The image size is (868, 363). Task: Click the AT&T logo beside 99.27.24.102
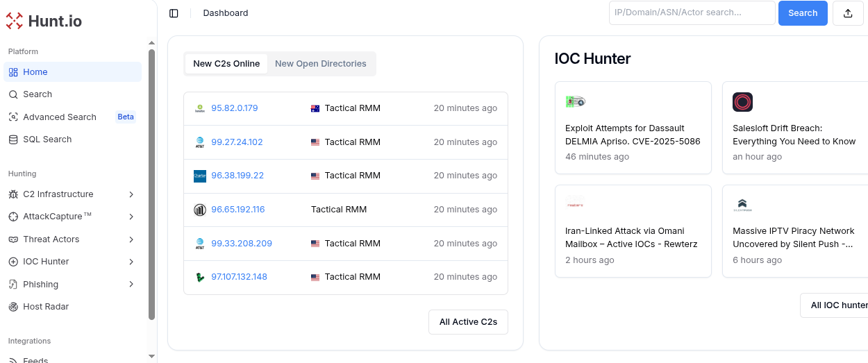[x=200, y=142]
